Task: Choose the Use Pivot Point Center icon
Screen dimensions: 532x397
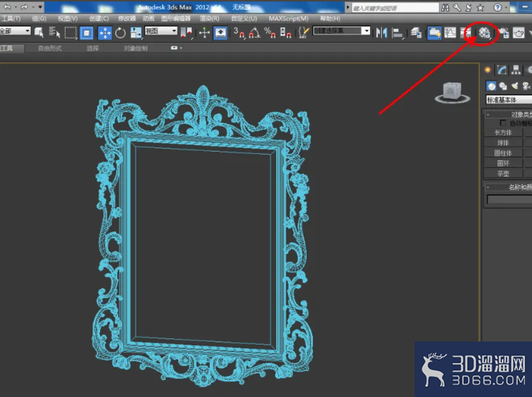Action: 186,33
